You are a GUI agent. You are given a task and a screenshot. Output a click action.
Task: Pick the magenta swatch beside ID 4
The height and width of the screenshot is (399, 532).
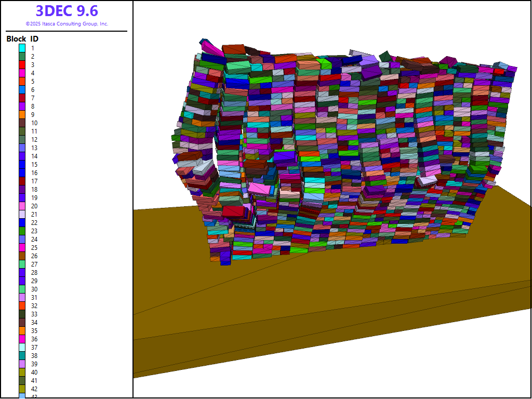coord(22,73)
